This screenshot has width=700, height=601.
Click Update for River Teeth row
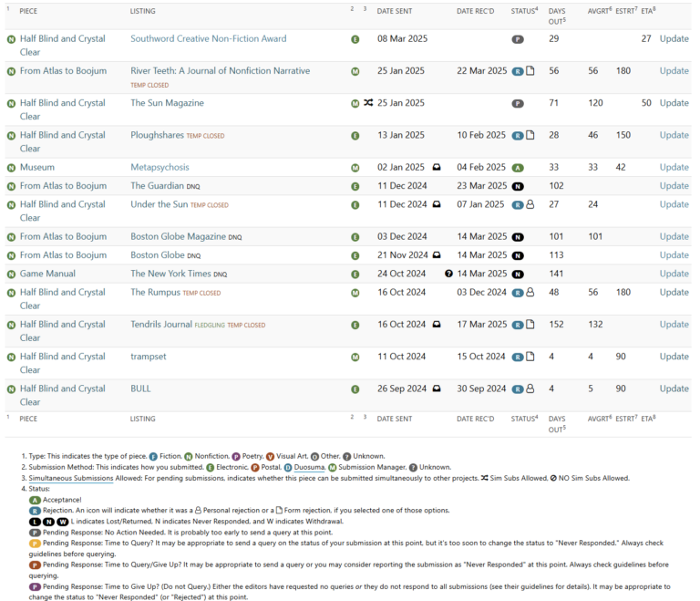(674, 71)
